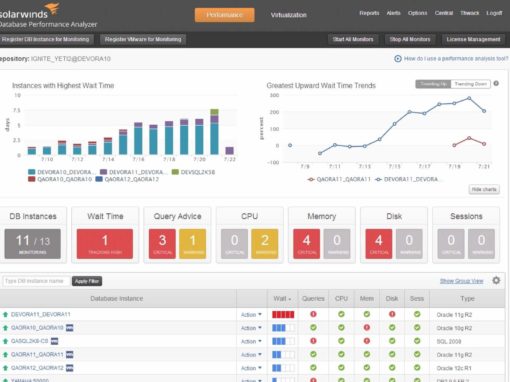The image size is (510, 382).
Task: Click the Hide charts button
Action: 484,189
